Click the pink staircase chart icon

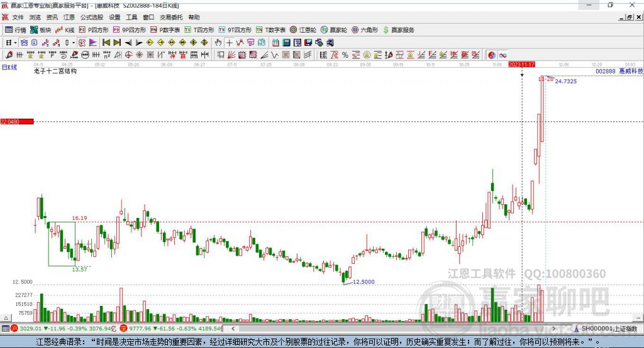click(45, 43)
